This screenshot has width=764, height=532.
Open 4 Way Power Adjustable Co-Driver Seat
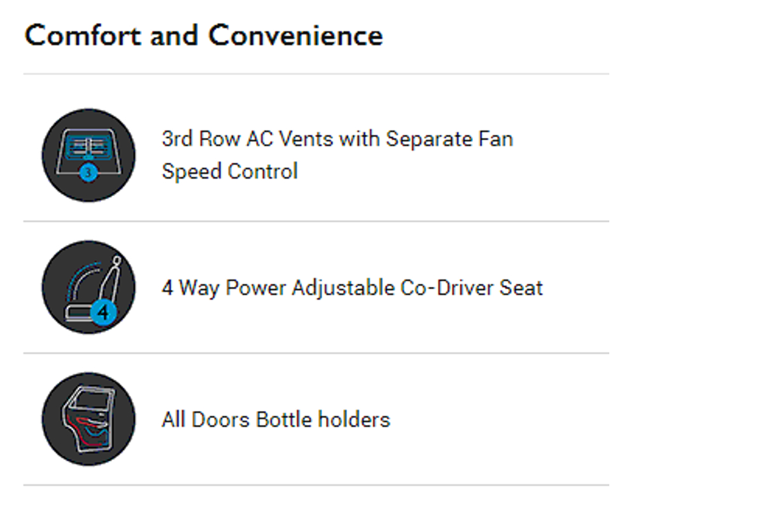[352, 288]
